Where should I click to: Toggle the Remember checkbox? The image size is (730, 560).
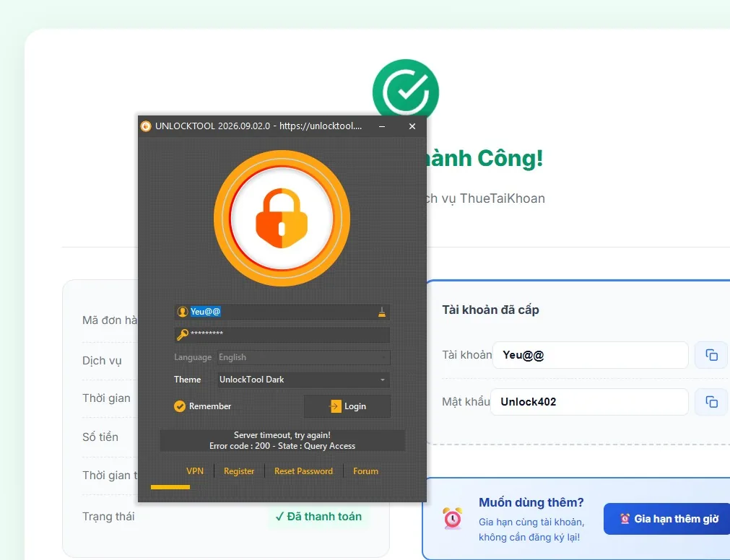[x=180, y=406]
